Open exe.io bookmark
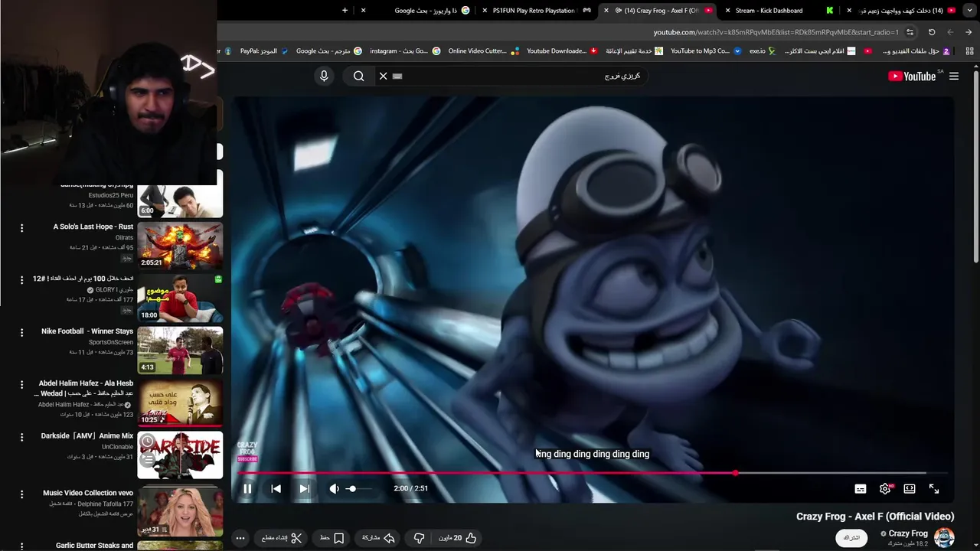This screenshot has height=551, width=980. click(763, 51)
